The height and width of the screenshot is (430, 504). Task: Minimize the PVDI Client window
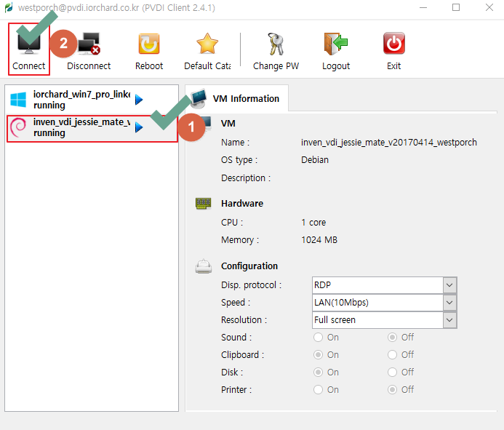click(423, 7)
